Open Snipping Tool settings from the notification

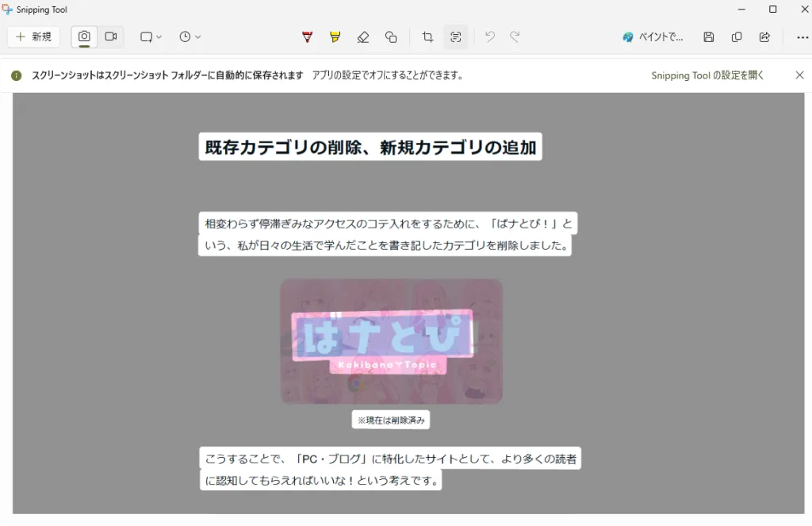706,75
